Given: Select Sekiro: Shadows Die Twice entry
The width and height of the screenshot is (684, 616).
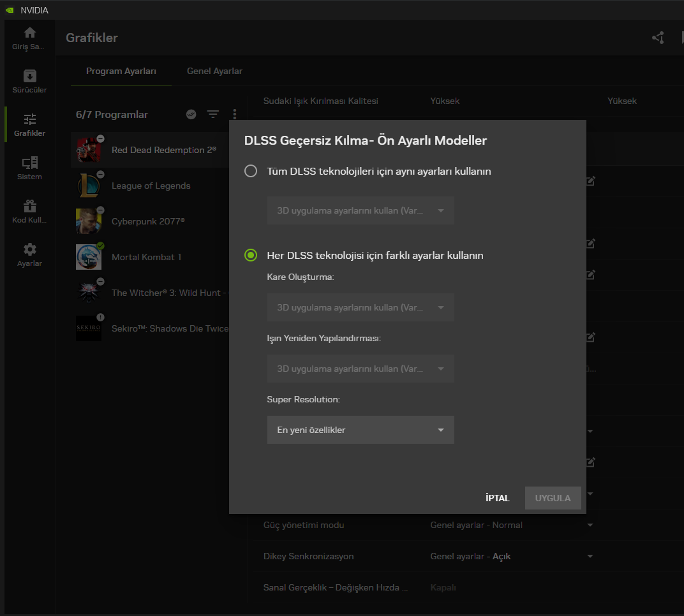Looking at the screenshot, I should (x=170, y=328).
